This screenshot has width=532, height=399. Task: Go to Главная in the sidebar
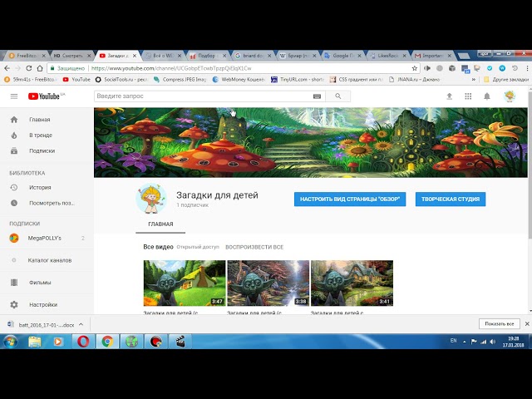point(38,120)
